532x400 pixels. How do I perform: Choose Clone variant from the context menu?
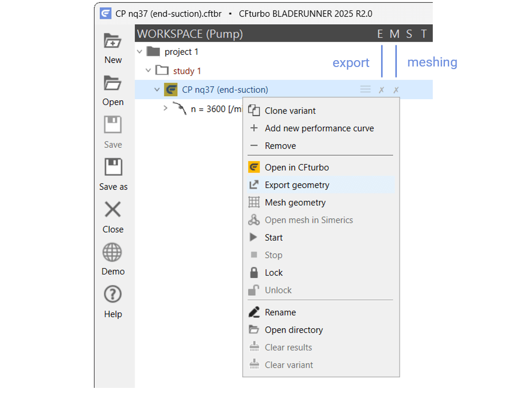pyautogui.click(x=321, y=111)
